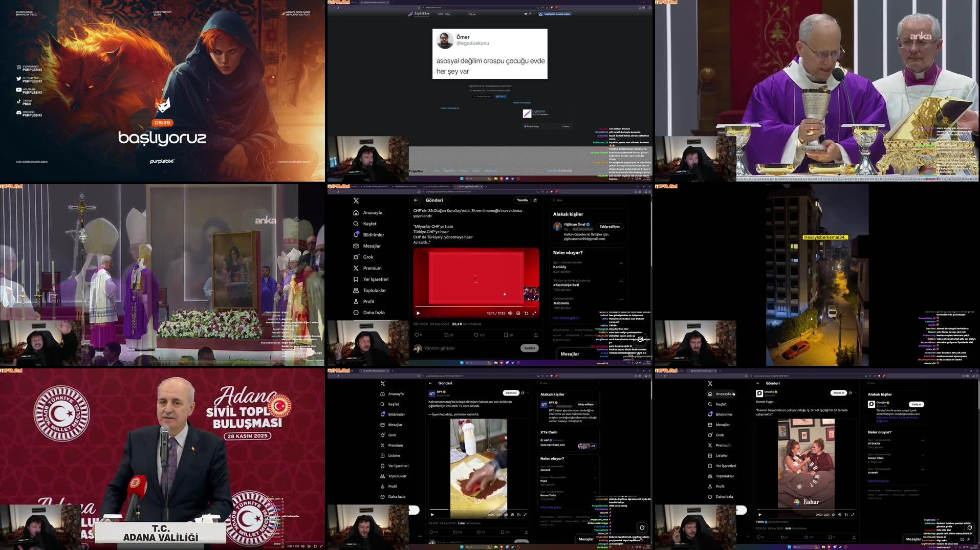Like the CHP Kurultay tweet heart icon
This screenshot has height=550, width=980.
click(475, 335)
